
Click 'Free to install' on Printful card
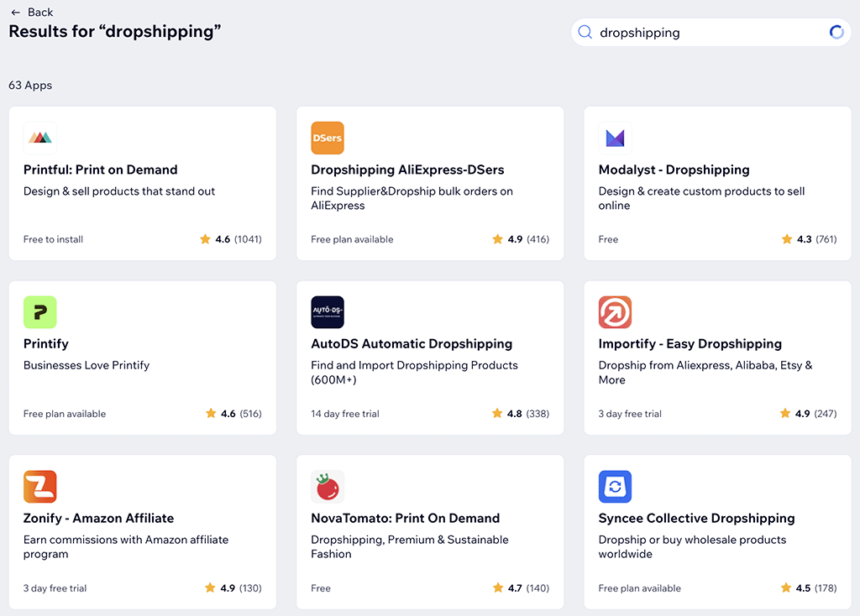pos(53,239)
